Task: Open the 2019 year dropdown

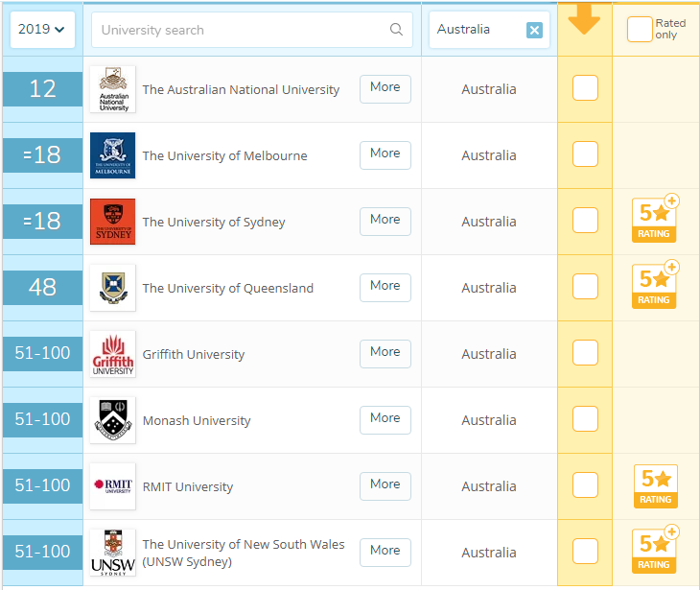Action: click(x=42, y=30)
